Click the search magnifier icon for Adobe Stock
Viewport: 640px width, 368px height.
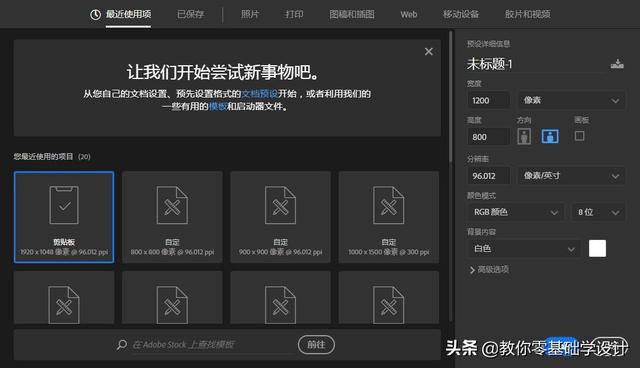pyautogui.click(x=122, y=345)
